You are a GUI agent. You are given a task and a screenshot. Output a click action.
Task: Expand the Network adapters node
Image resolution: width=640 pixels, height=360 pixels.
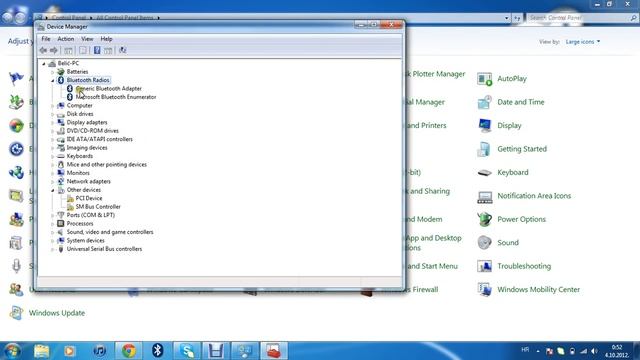[53, 182]
